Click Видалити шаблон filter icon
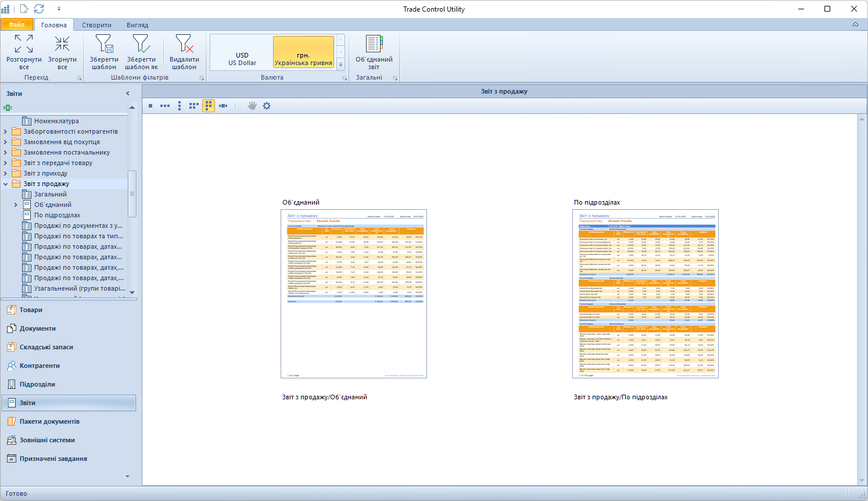 coord(184,44)
